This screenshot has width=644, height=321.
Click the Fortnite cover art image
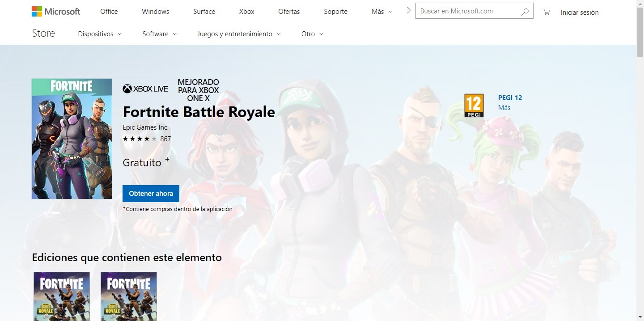point(72,139)
